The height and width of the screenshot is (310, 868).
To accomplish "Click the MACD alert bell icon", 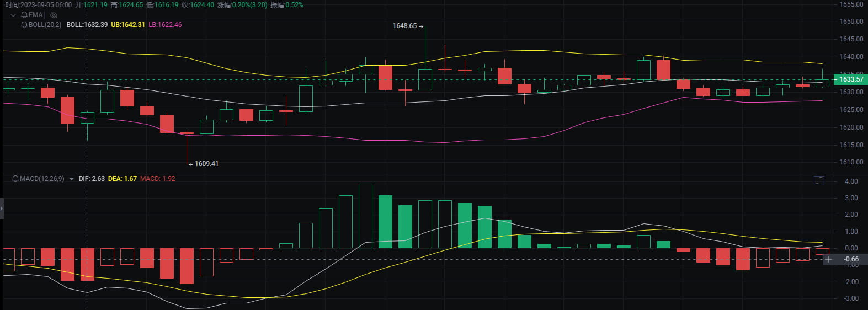I will tap(15, 179).
